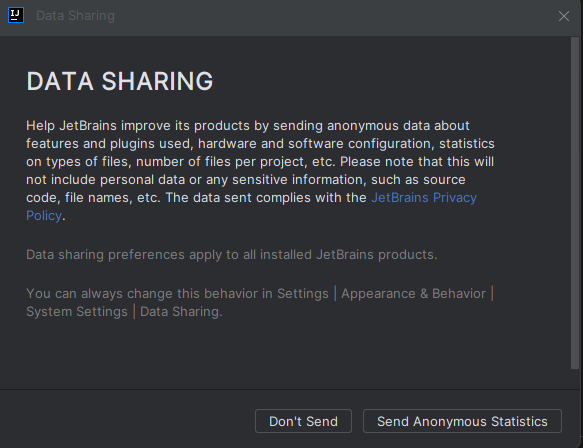Open the JetBrains Privacy link
The image size is (583, 448).
(x=424, y=197)
